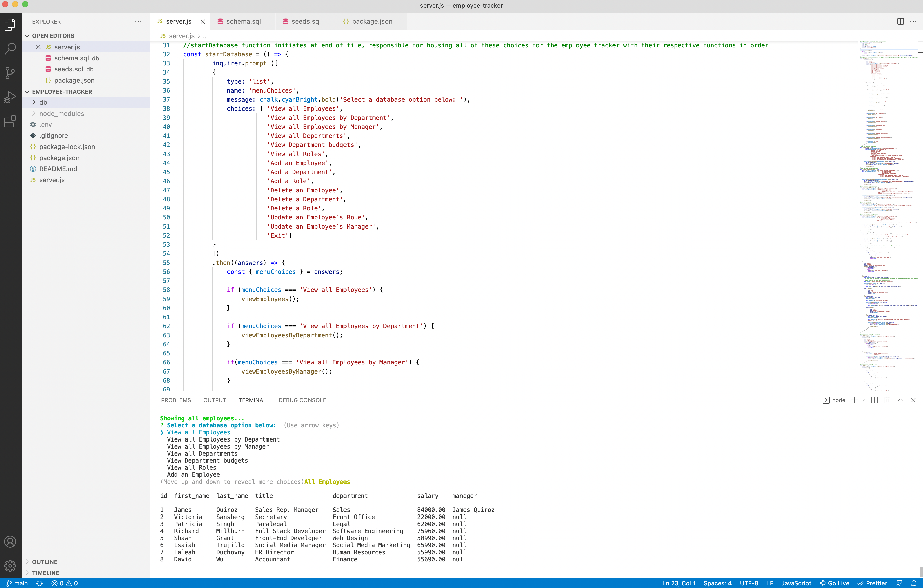Switch to the PROBLEMS panel tab
The width and height of the screenshot is (923, 588).
[x=176, y=400]
